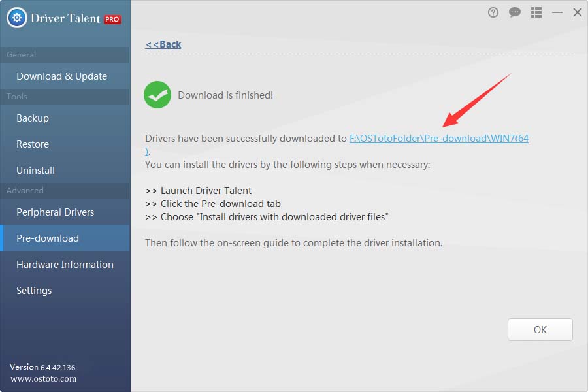Click the green checkmark success icon
The width and height of the screenshot is (588, 392).
(x=157, y=95)
